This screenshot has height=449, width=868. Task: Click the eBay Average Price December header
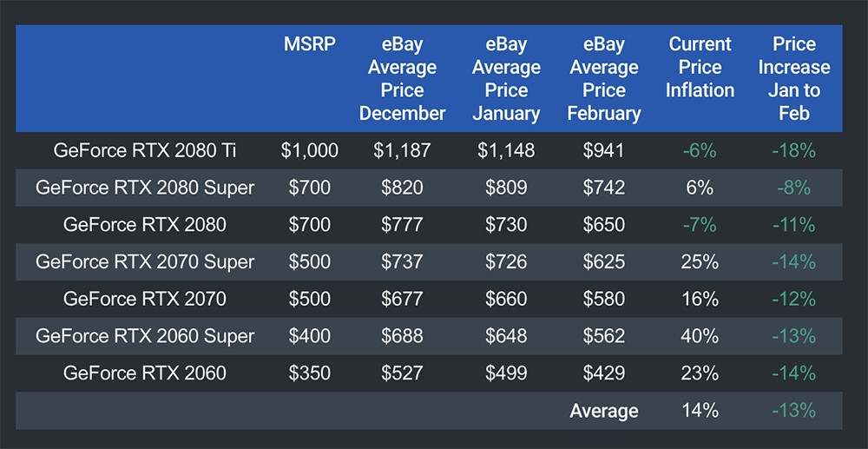(x=402, y=79)
